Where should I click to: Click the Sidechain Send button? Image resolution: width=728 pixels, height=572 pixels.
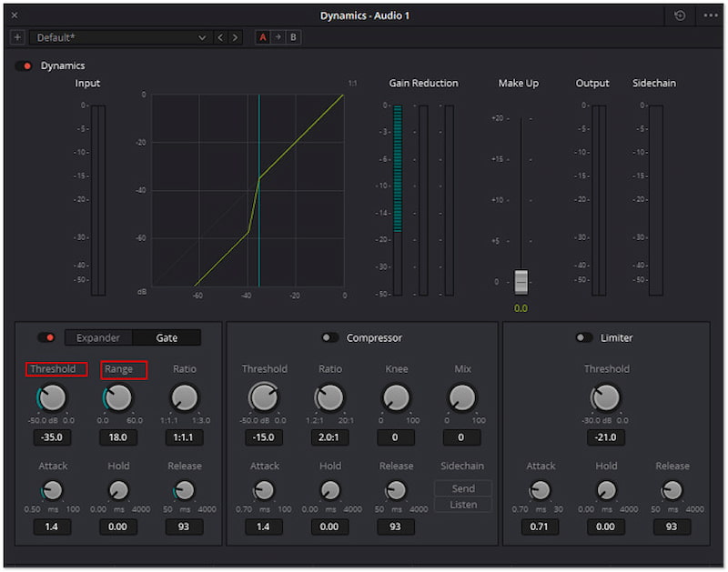coord(463,488)
